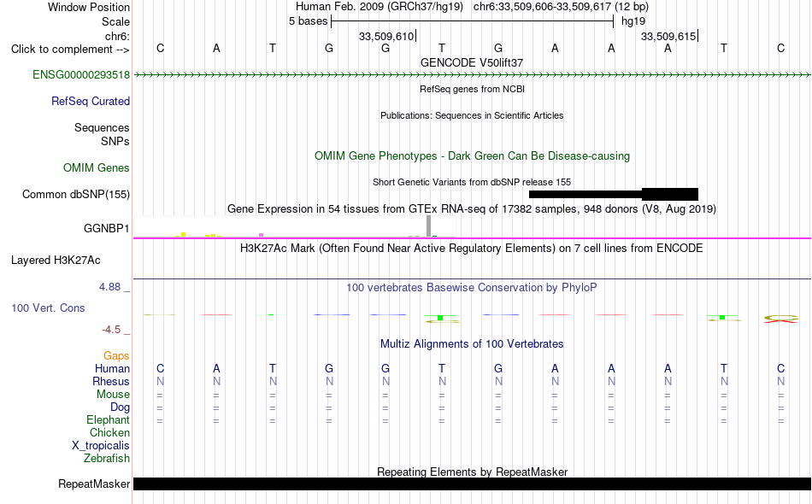Click the GTEx Gene Expression track title
This screenshot has width=812, height=504.
472,209
